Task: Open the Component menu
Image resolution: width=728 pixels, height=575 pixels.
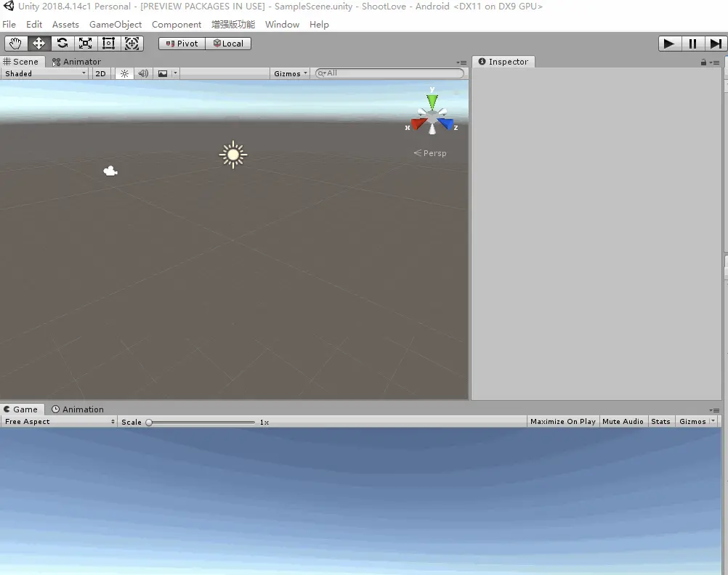Action: click(x=177, y=24)
